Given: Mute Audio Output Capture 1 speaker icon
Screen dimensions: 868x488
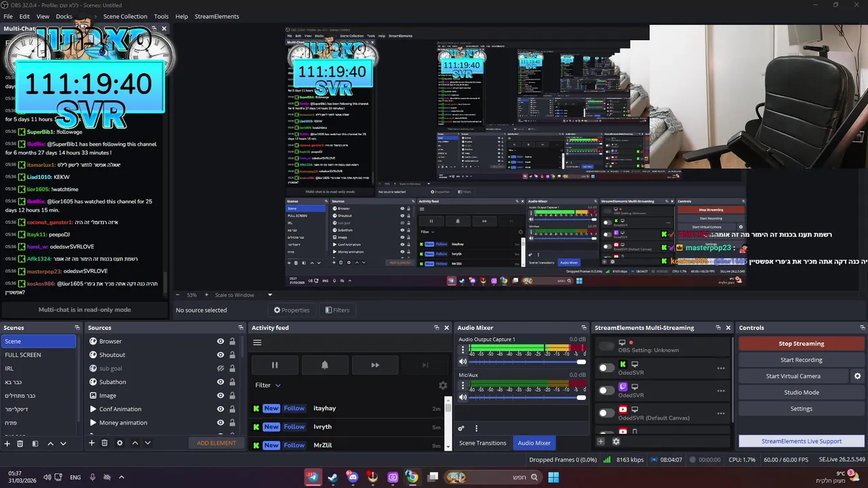Looking at the screenshot, I should click(463, 362).
